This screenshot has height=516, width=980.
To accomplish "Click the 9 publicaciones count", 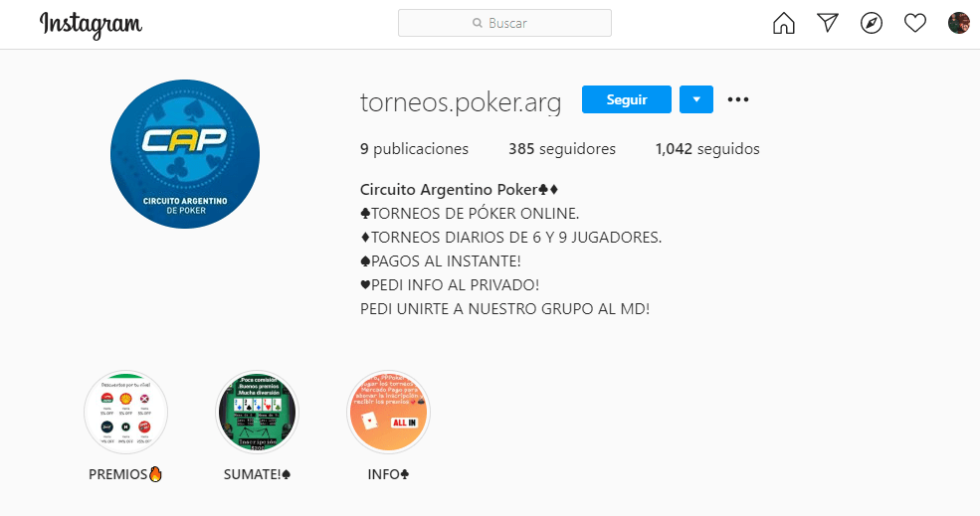I will 414,149.
